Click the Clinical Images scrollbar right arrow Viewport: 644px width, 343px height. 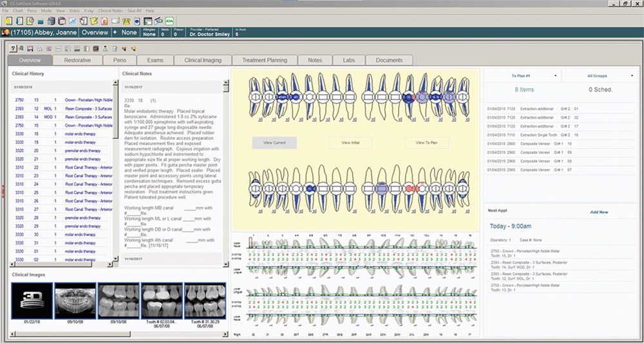pos(226,334)
